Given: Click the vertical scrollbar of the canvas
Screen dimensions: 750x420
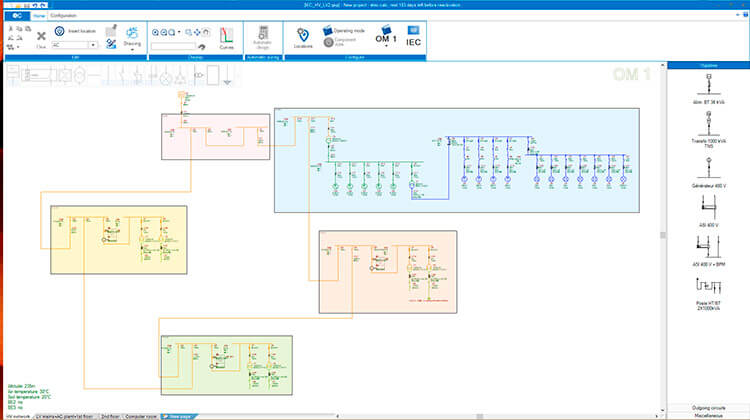Looking at the screenshot, I should point(662,236).
